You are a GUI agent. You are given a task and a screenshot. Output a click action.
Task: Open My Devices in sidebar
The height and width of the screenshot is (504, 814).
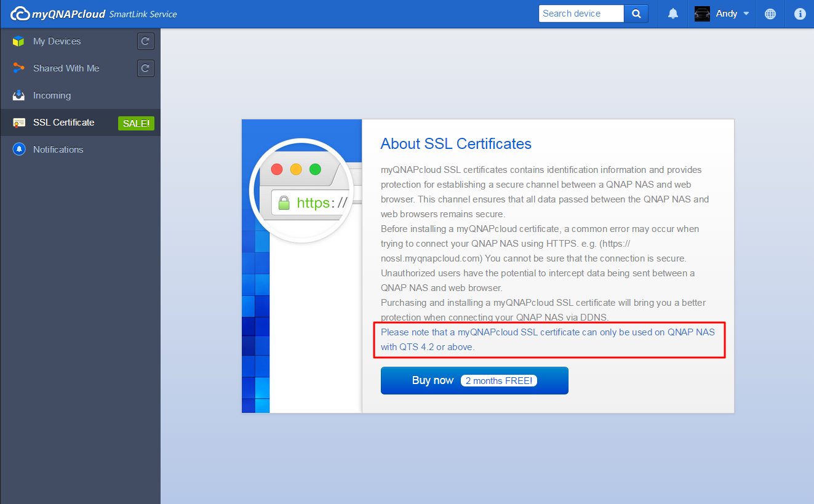coord(57,41)
